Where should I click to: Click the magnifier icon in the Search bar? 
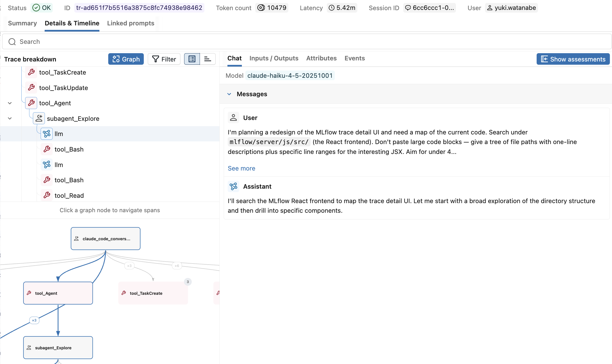click(12, 42)
